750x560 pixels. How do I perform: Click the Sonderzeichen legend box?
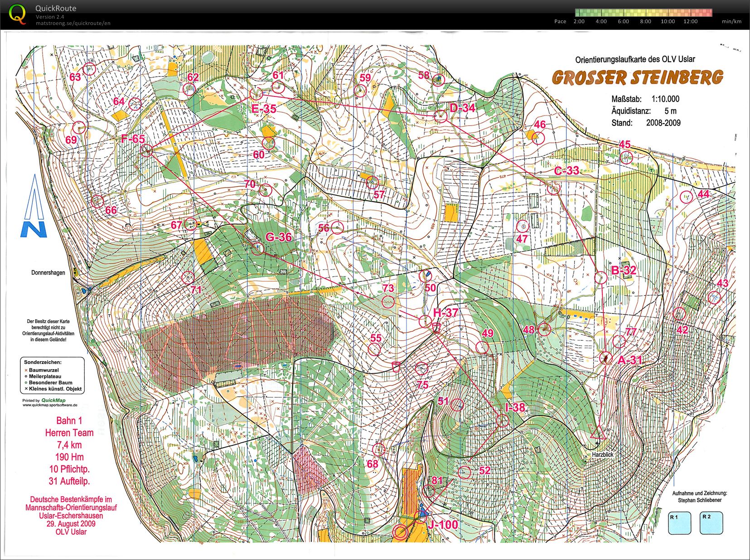[x=53, y=376]
